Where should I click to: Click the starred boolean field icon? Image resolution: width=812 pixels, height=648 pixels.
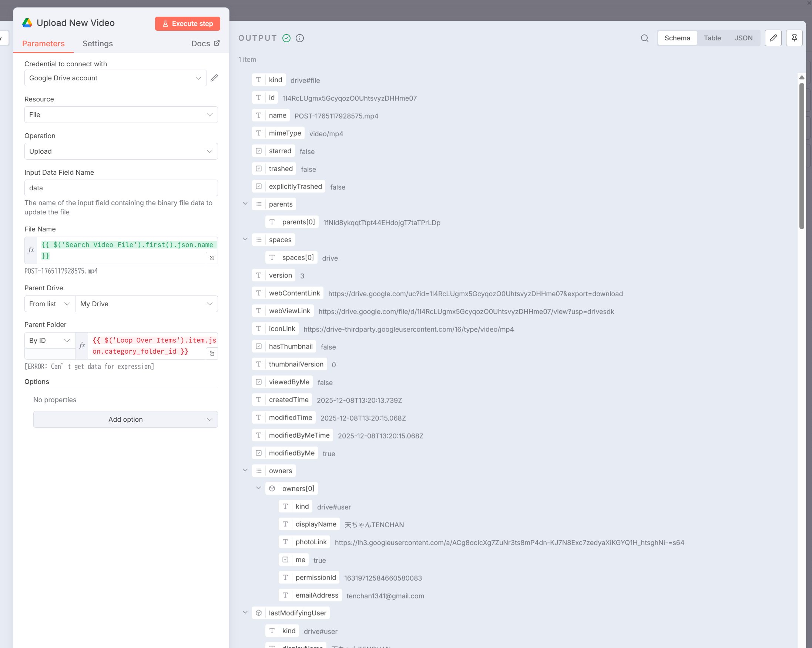coord(259,151)
